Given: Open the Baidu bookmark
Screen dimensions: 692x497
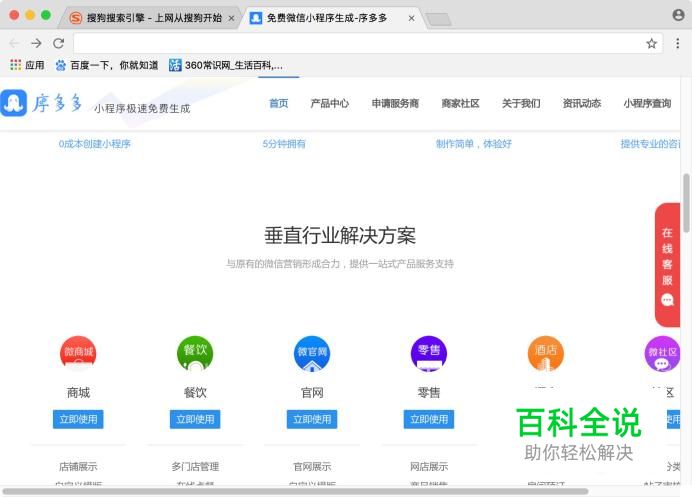Looking at the screenshot, I should click(106, 65).
